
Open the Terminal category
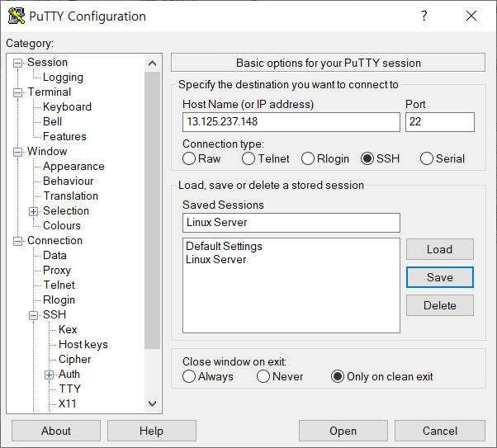[50, 92]
